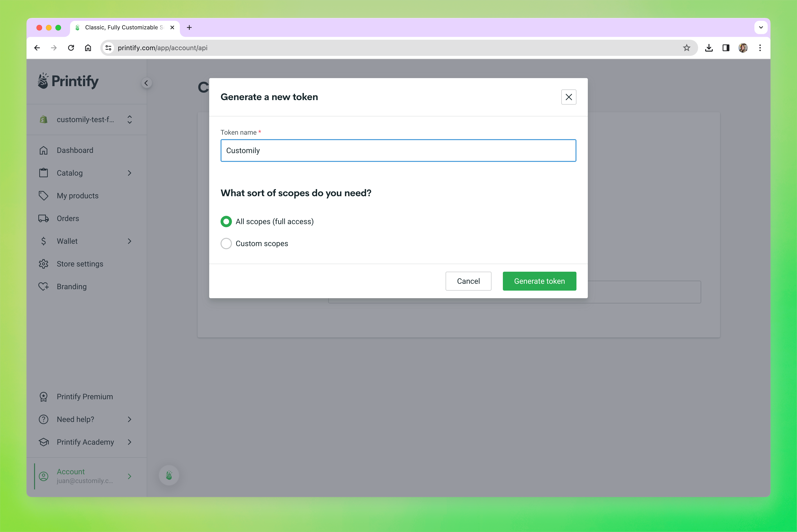The image size is (797, 532).
Task: Click the Printify Premium badge icon
Action: point(44,397)
